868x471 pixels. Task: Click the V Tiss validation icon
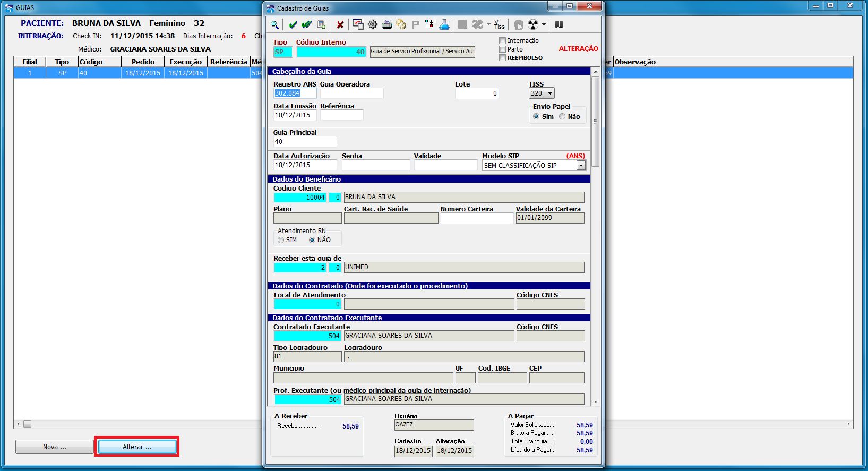tap(500, 24)
